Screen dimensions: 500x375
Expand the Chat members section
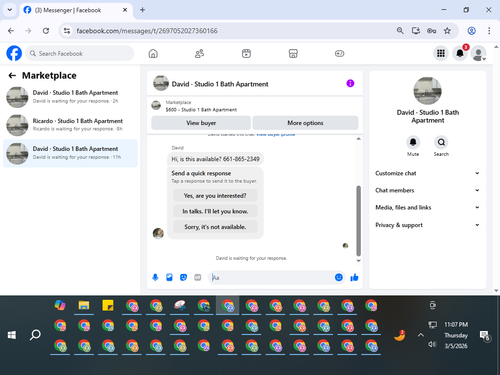[427, 190]
